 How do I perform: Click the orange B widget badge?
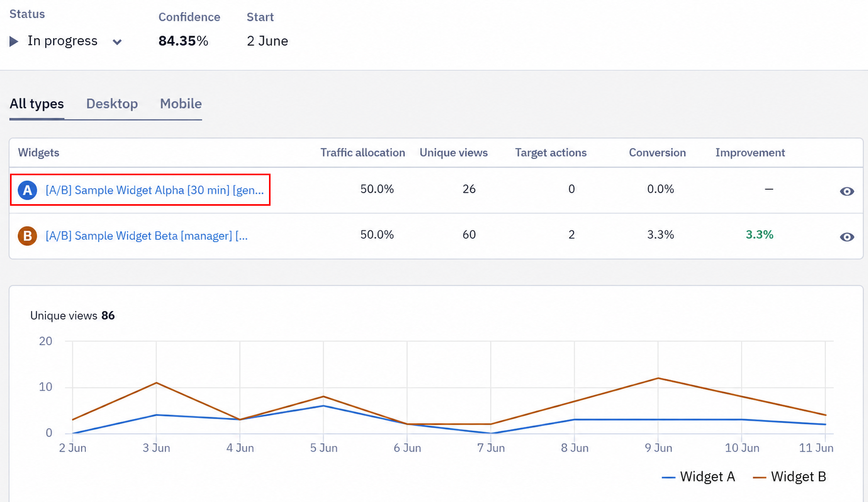tap(27, 236)
